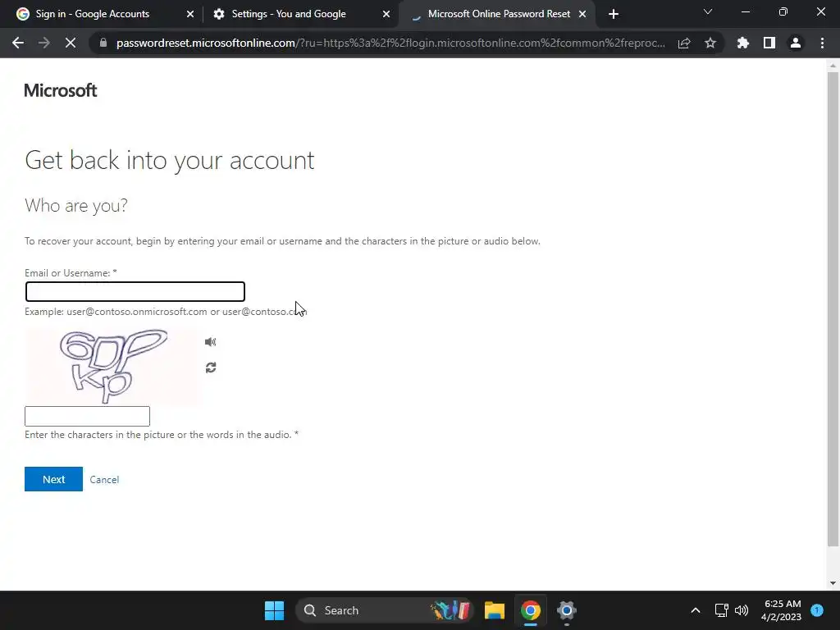Go back to the previous page
This screenshot has width=840, height=630.
pos(18,43)
